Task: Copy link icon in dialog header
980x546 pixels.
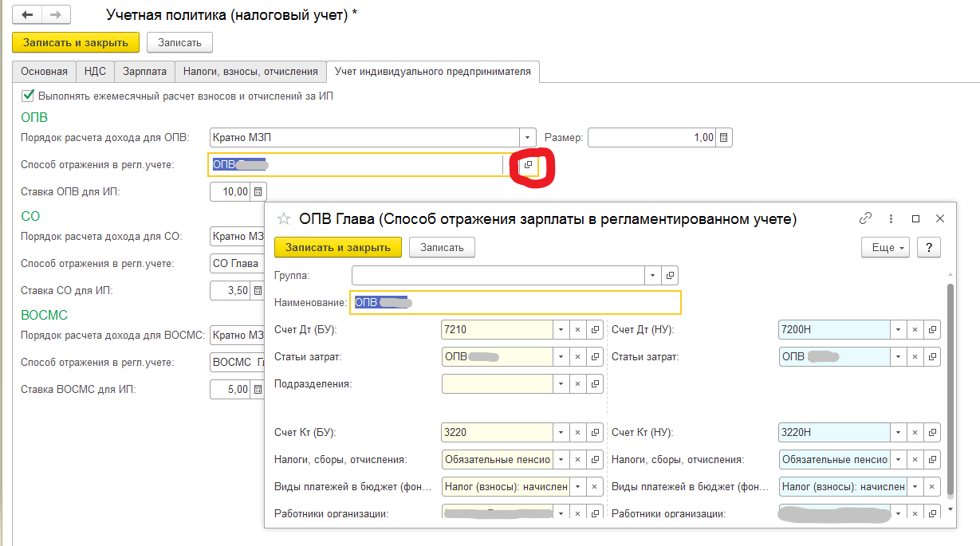Action: click(865, 218)
